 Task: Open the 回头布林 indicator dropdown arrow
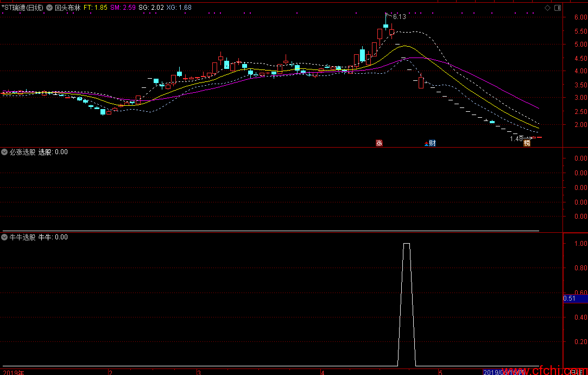pyautogui.click(x=49, y=8)
